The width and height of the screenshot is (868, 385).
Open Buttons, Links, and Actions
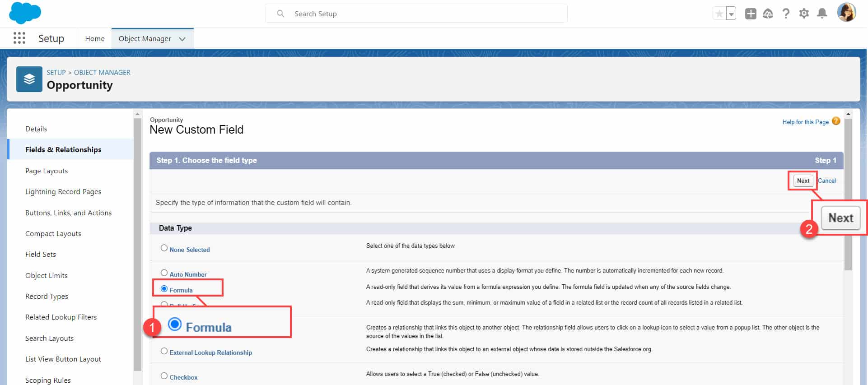point(68,213)
